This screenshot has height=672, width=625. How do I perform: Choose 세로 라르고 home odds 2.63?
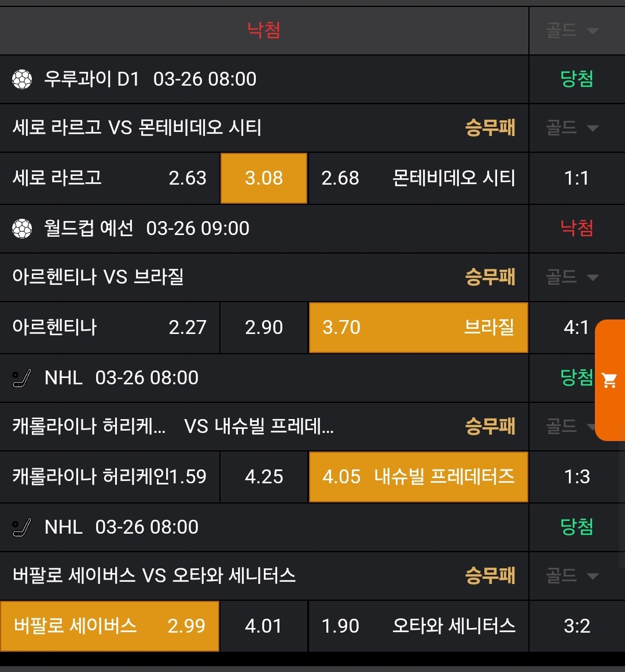tap(109, 178)
